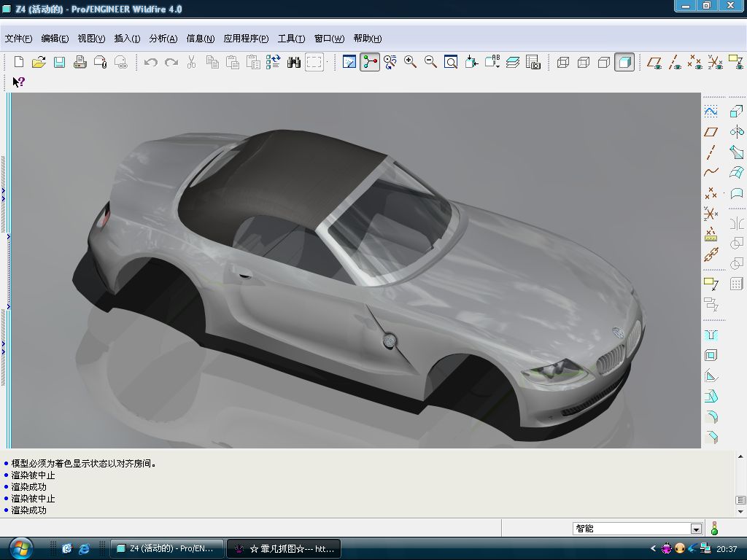Open the 应用程序(P) menu

[247, 39]
